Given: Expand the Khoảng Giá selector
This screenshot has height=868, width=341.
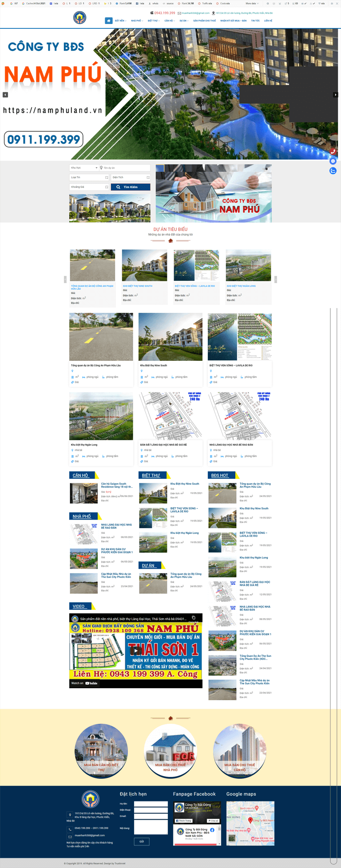Looking at the screenshot, I should (89, 187).
